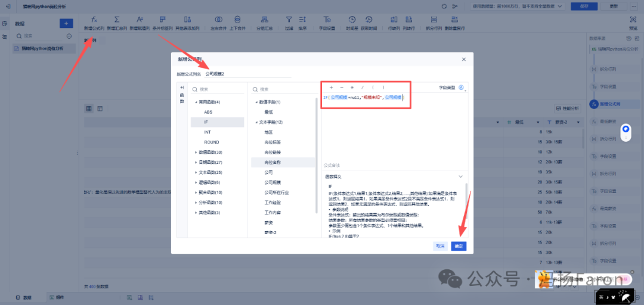Expand the 聚合函数(10) group

pyautogui.click(x=196, y=192)
